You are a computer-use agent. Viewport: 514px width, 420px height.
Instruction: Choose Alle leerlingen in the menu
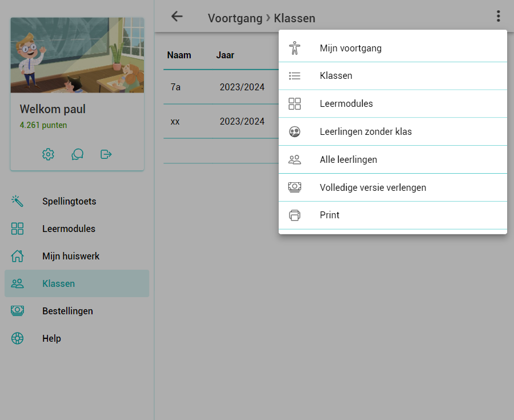pyautogui.click(x=348, y=159)
